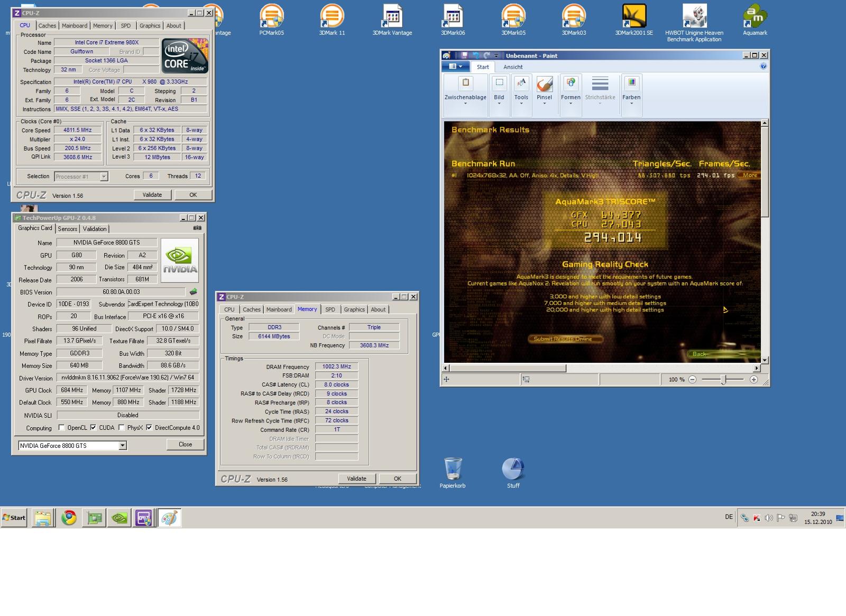Screen dimensions: 846x616
Task: Open the Validation tab in GPU-Z
Action: click(95, 228)
